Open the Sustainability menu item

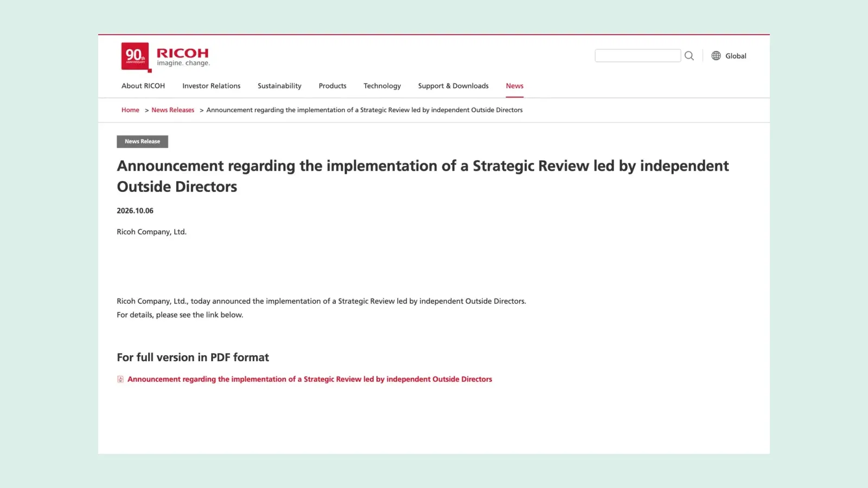[279, 86]
